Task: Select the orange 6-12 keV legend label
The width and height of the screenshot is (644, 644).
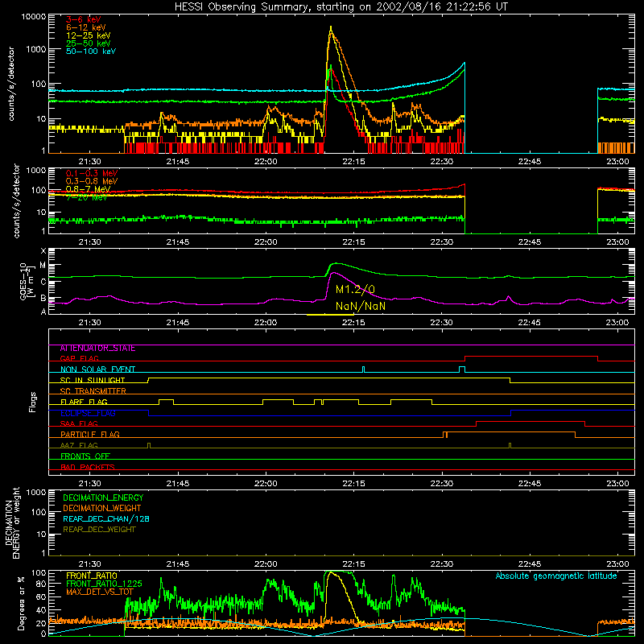Action: point(86,27)
